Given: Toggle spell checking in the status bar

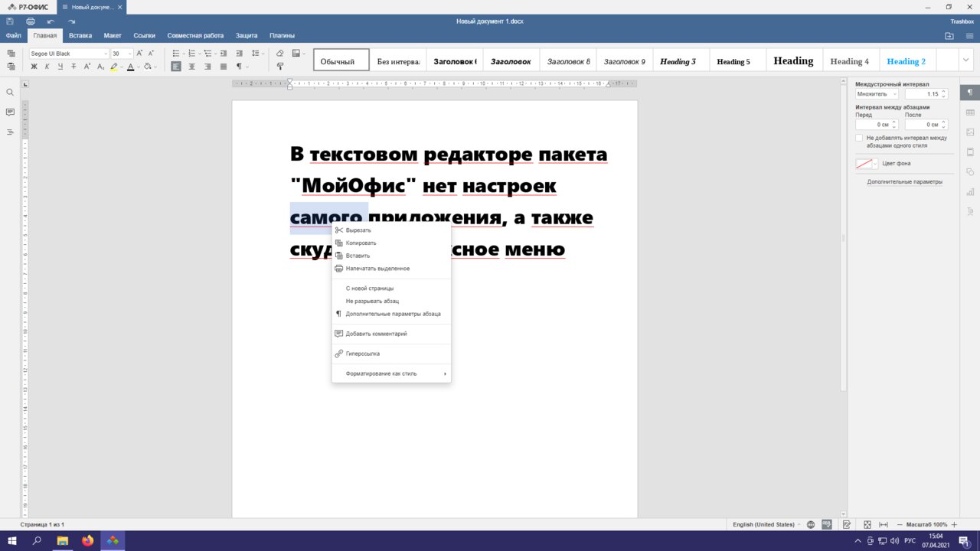Looking at the screenshot, I should 827,525.
